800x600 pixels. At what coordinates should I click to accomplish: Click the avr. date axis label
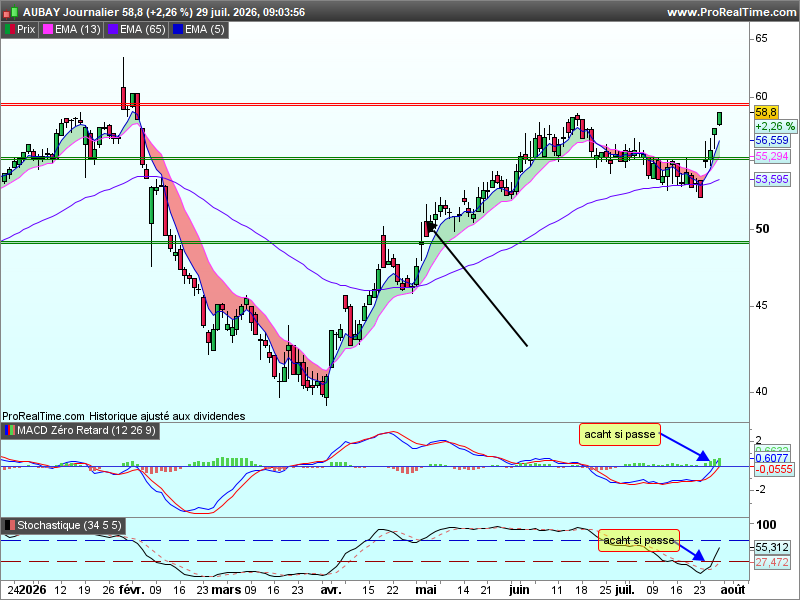[331, 590]
